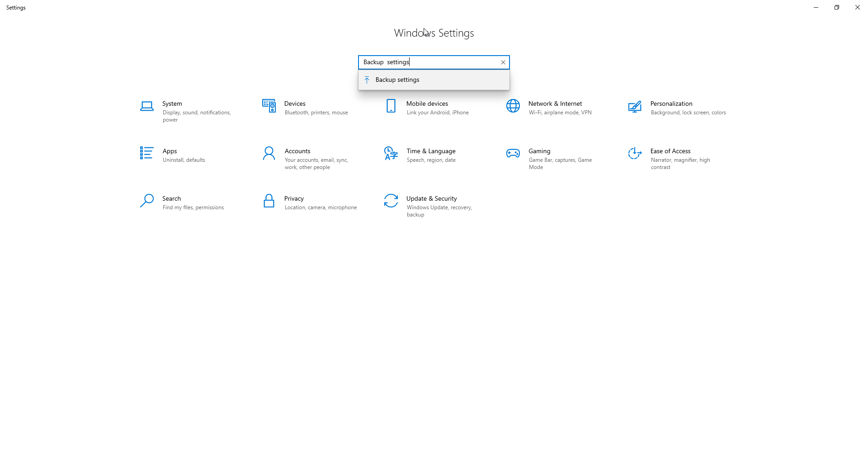Go to Devices category label
Viewport: 868px width, 470px height.
(295, 104)
